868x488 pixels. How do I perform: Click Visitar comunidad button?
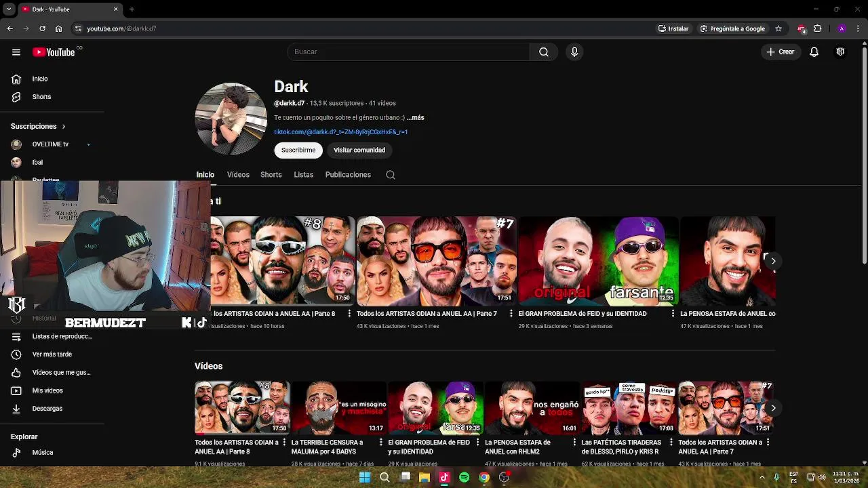tap(359, 150)
